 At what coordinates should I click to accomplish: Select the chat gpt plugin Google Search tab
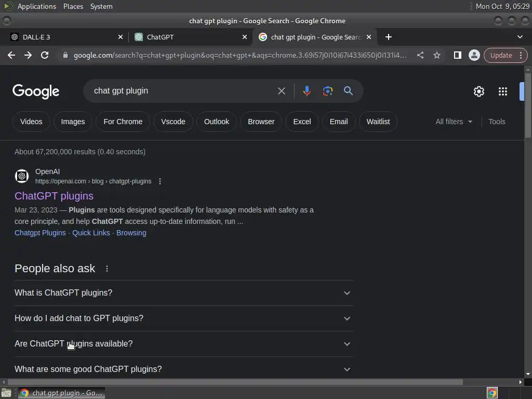315,37
